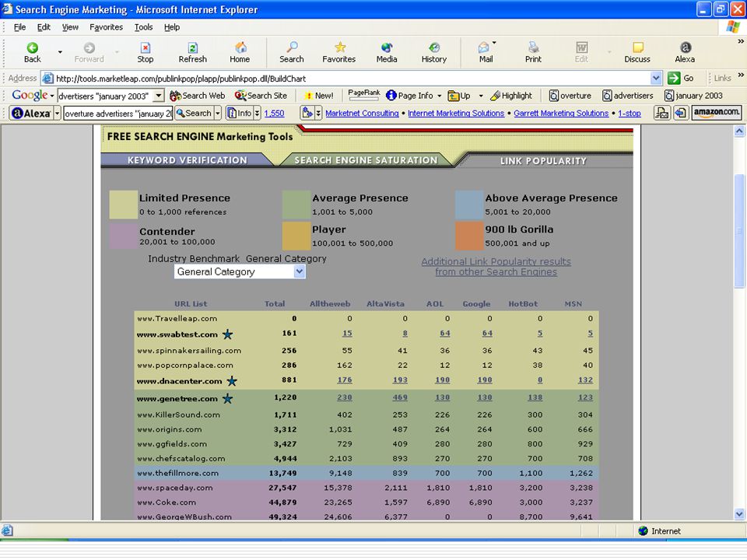Screen dimensions: 747x560
Task: Open the Up button dropdown arrow
Action: pos(481,96)
